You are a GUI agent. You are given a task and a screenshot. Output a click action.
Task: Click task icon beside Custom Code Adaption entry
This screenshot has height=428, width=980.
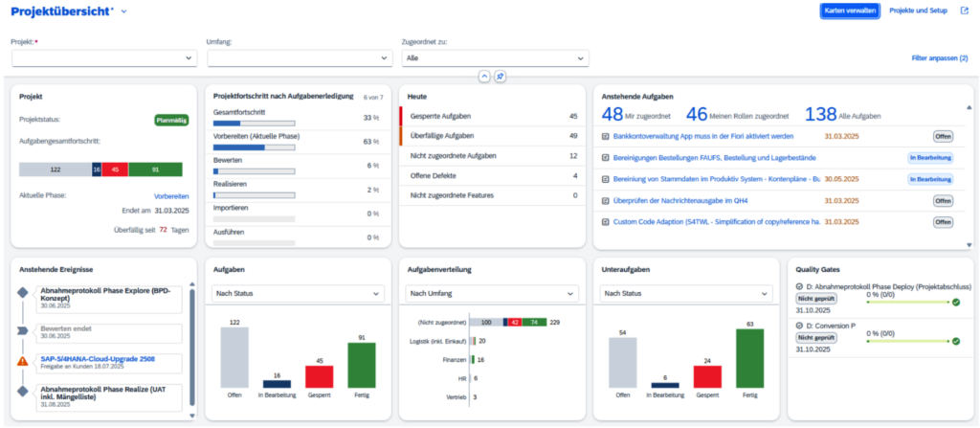[605, 222]
